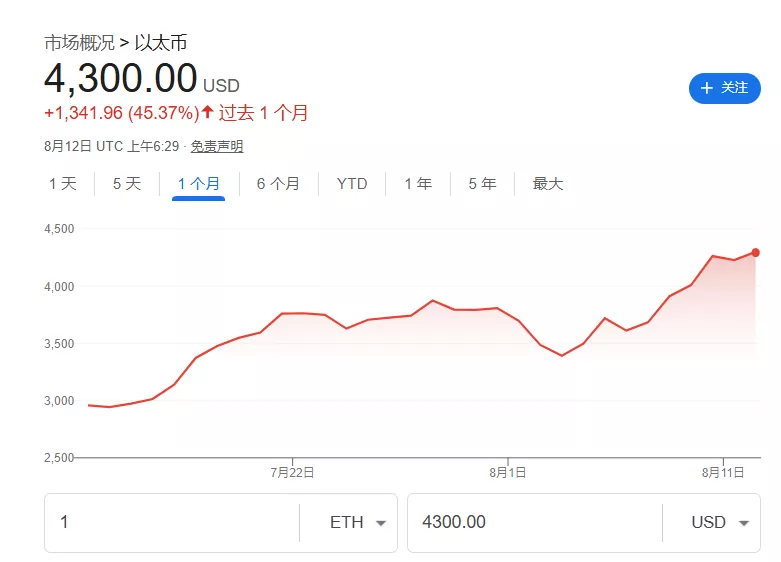Viewport: 781px width, 562px height.
Task: Click the plus icon on the 关注 button
Action: tap(706, 88)
